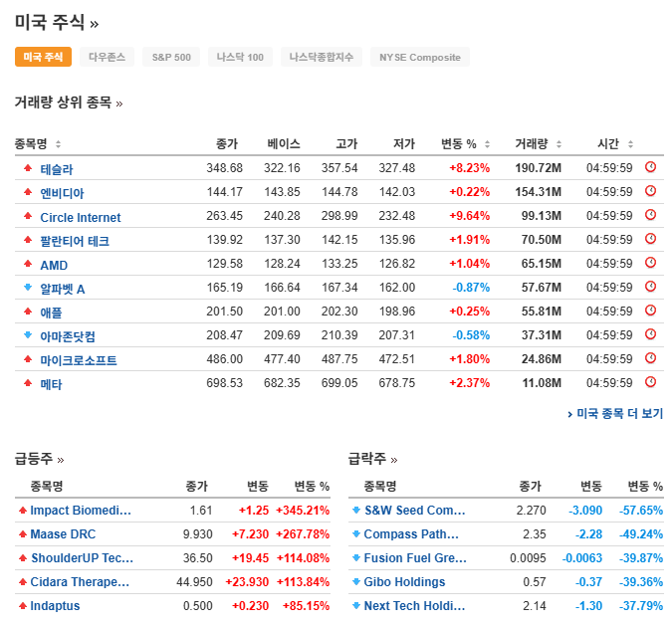Click the clock icon in the 애플 row

pos(650,311)
